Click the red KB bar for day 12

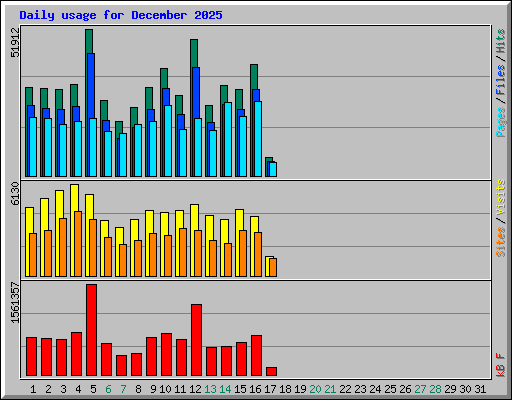(x=197, y=340)
